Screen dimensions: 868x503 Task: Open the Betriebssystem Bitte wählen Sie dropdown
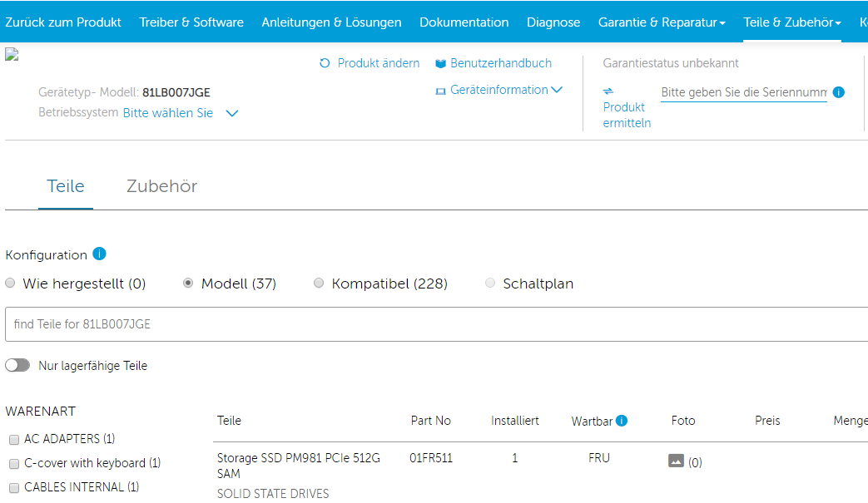(x=181, y=113)
